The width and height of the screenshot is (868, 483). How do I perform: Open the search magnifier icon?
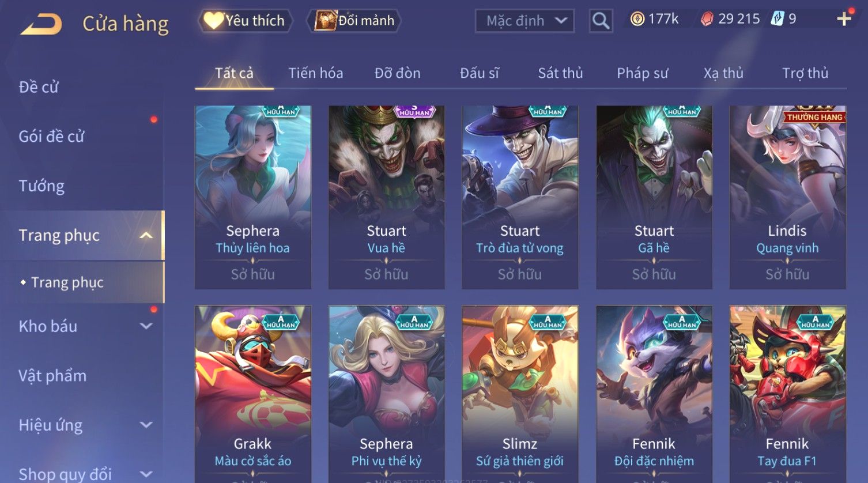click(x=601, y=21)
